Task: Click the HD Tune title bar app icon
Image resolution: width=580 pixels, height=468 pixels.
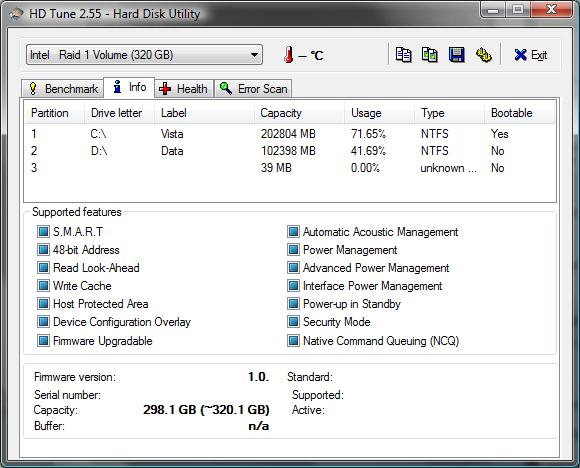Action: tap(17, 14)
